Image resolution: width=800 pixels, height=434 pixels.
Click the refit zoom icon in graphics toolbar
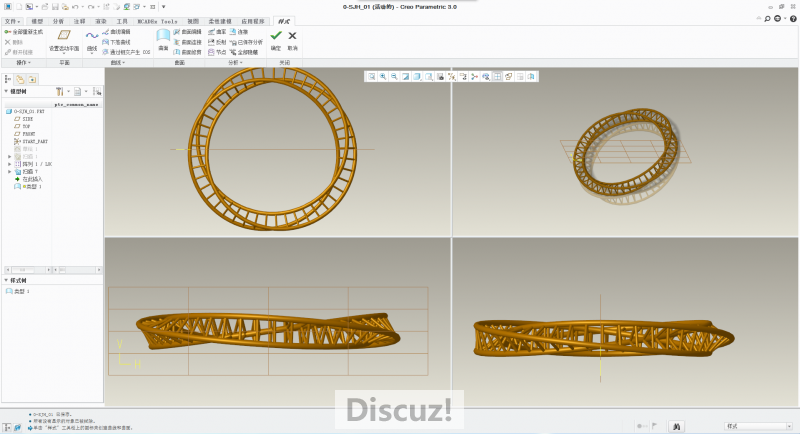coord(371,76)
